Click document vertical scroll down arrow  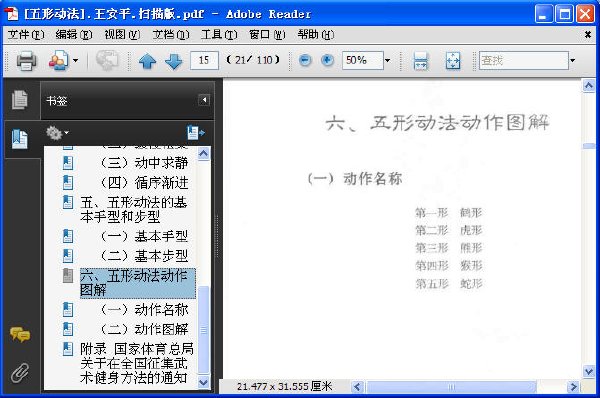pos(589,371)
